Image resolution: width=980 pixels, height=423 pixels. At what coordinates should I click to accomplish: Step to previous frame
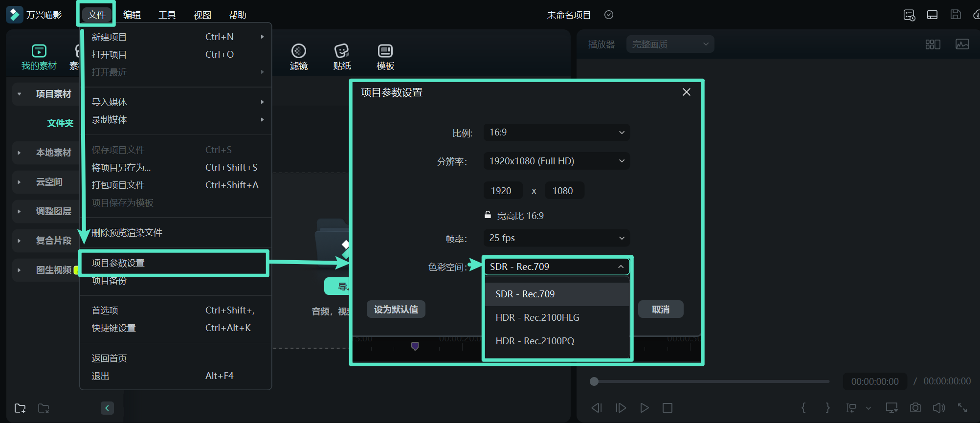[x=597, y=408]
